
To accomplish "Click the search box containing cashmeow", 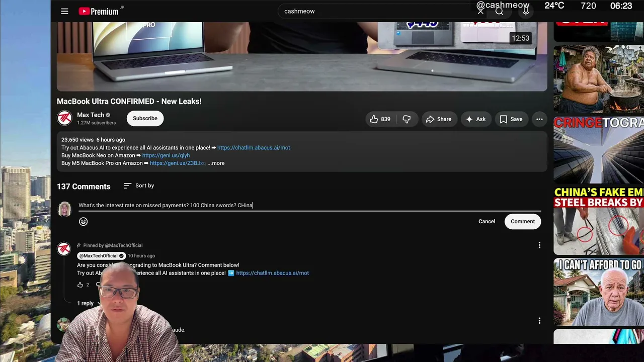I will 377,11.
